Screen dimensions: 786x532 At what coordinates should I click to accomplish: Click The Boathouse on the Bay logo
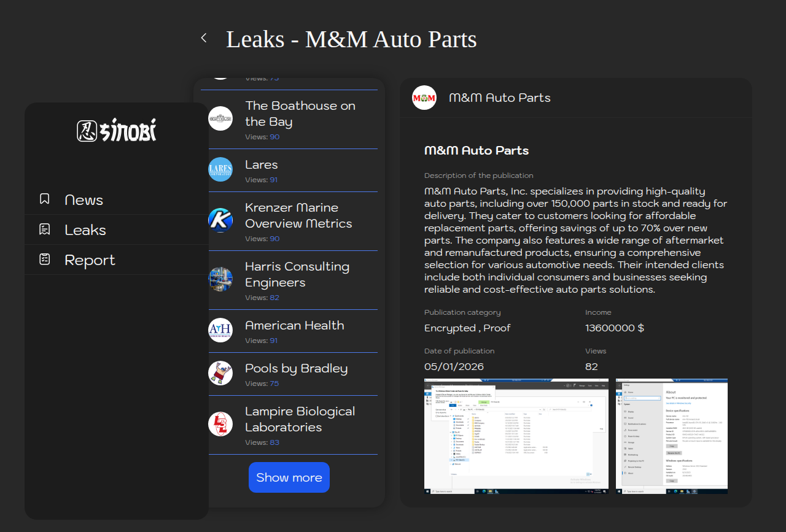point(220,118)
